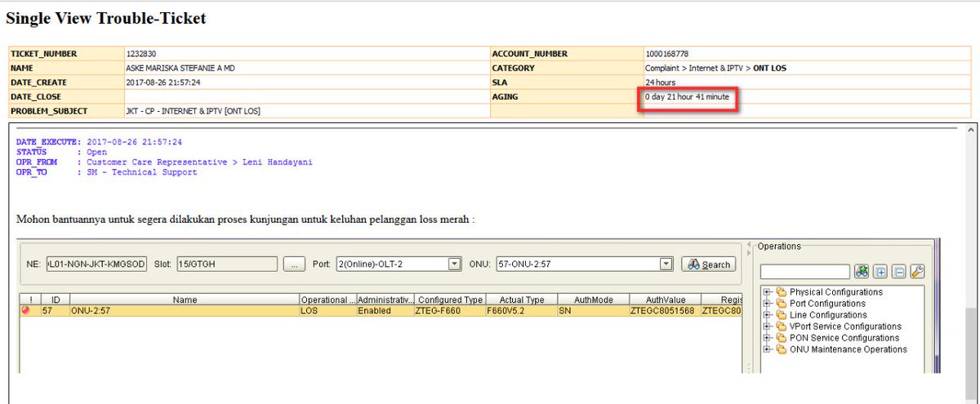This screenshot has height=404, width=980.
Task: Click the ZTEG-F660 configured type cell
Action: point(450,311)
